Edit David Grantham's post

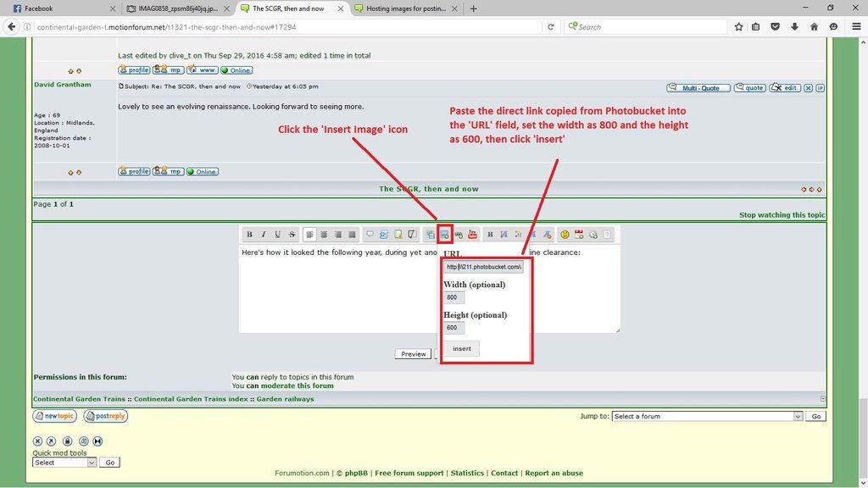[785, 88]
